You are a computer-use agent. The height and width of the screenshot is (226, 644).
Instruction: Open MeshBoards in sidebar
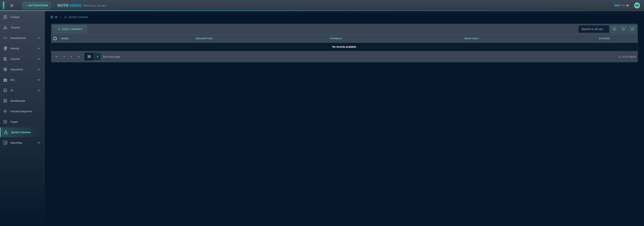click(18, 101)
